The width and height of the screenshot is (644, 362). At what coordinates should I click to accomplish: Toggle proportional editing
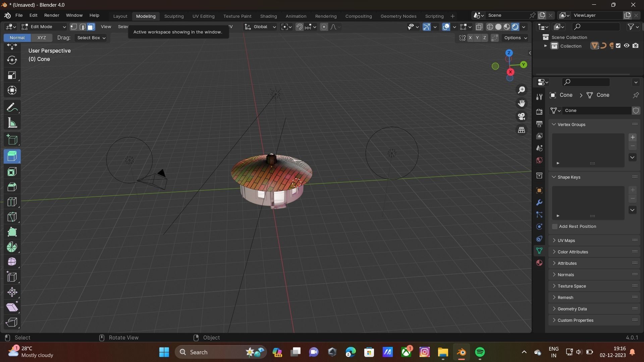[x=324, y=27]
